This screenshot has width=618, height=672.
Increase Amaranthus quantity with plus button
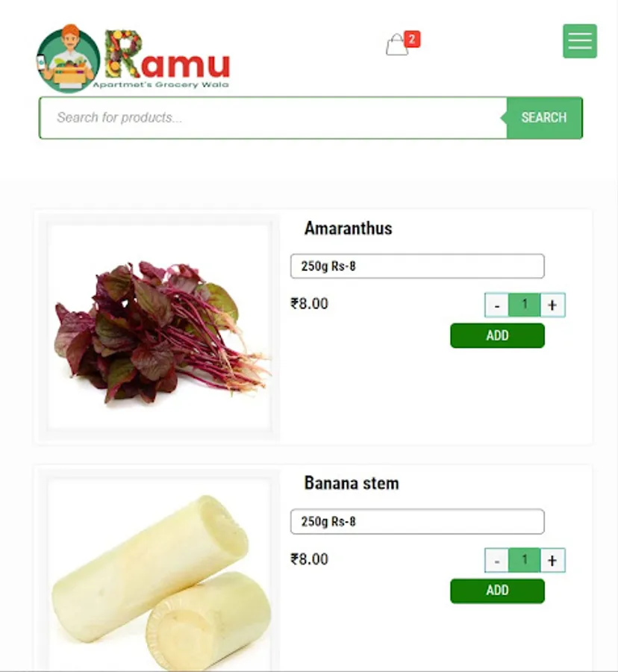(552, 305)
